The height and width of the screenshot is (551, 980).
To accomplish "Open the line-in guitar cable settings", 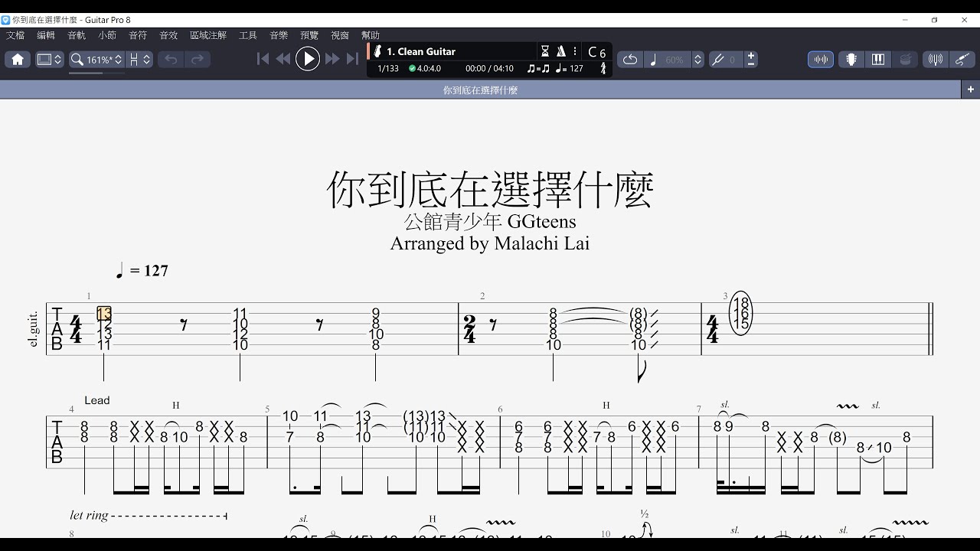I will (x=962, y=59).
